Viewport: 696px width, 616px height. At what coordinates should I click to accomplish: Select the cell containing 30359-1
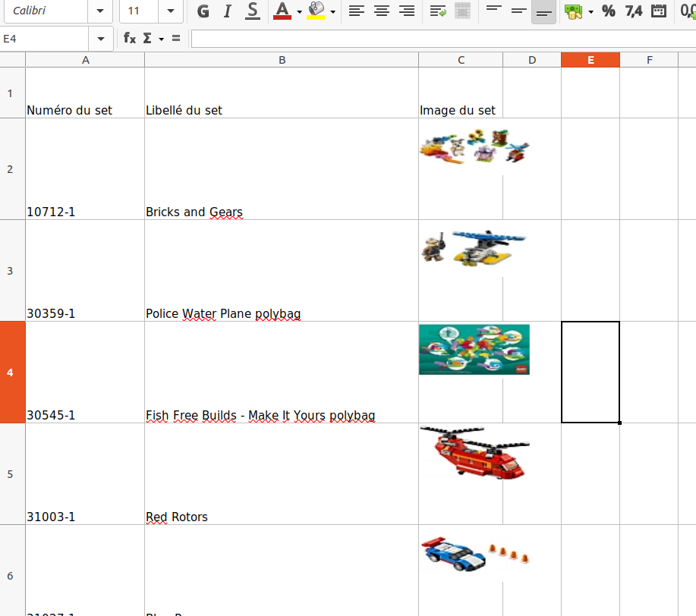coord(85,271)
